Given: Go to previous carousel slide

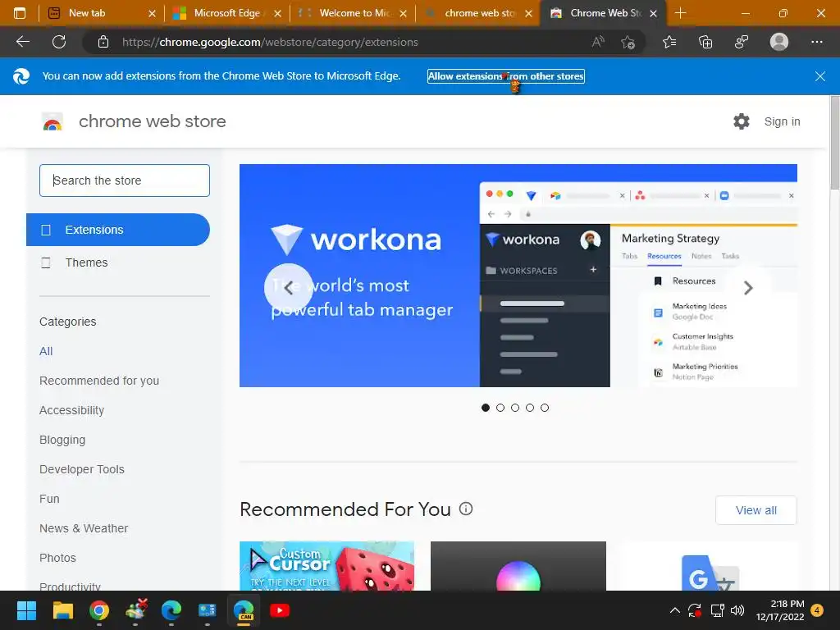Looking at the screenshot, I should (288, 288).
